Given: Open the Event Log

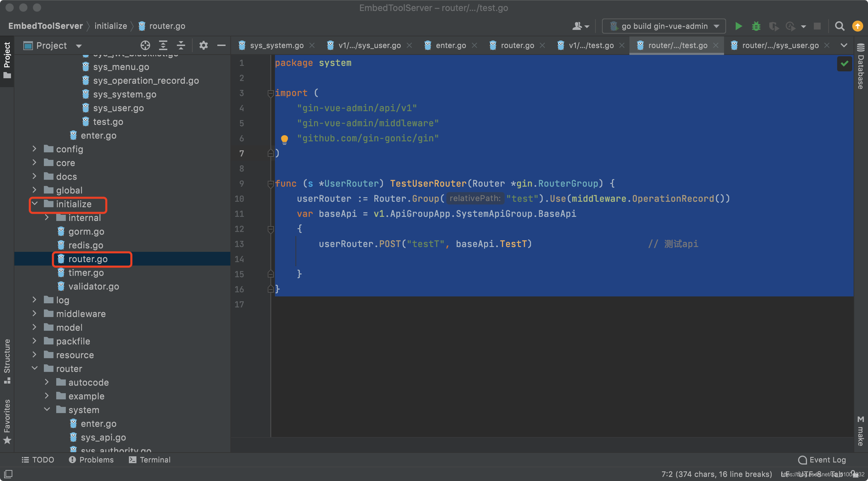Looking at the screenshot, I should point(822,460).
